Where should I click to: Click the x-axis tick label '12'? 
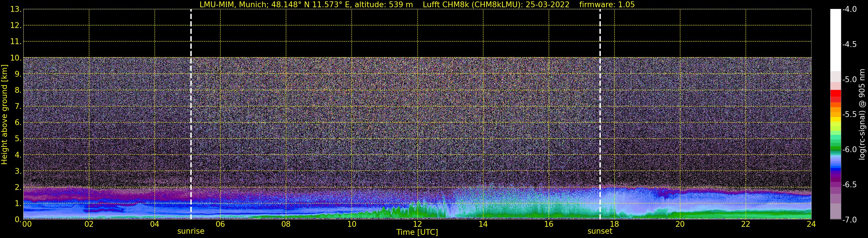tap(417, 224)
